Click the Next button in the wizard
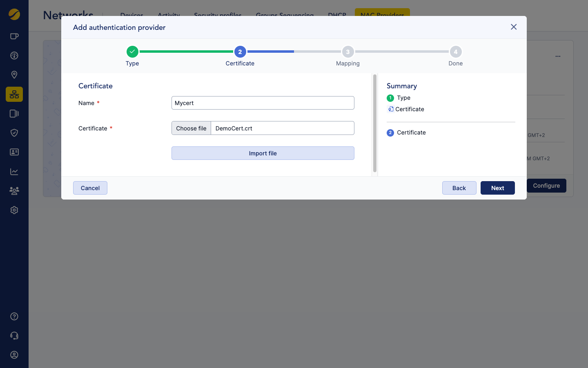This screenshot has width=588, height=368. click(497, 188)
